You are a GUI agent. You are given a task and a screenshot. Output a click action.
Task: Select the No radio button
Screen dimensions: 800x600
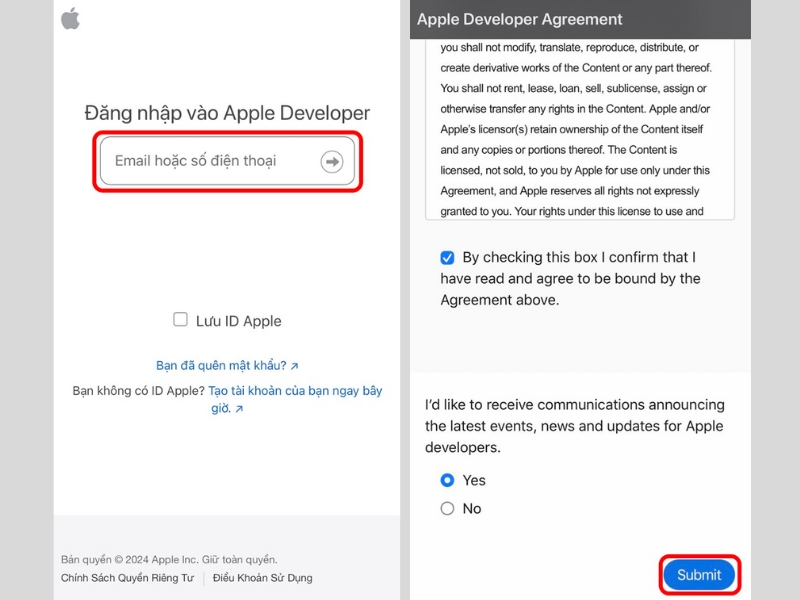pos(447,509)
